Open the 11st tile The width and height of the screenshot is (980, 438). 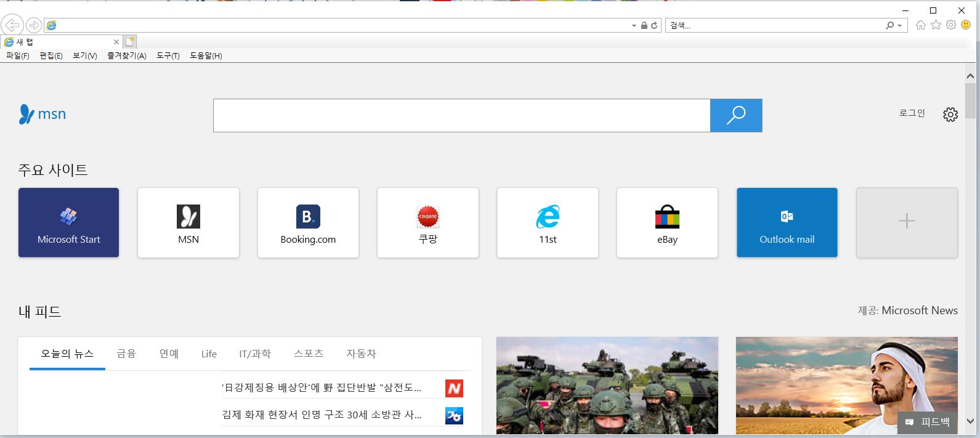click(x=548, y=222)
